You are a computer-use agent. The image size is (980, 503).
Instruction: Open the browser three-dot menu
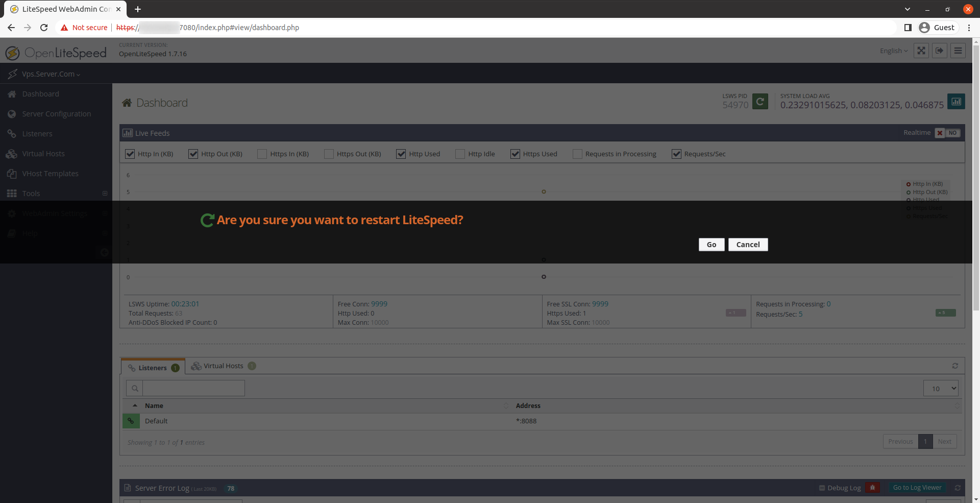[x=969, y=28]
